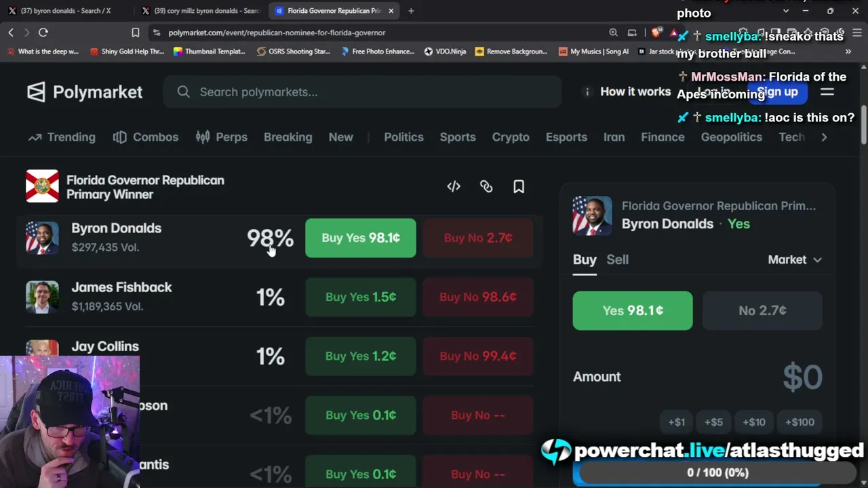Open the Geopolitics category
The height and width of the screenshot is (488, 868).
pyautogui.click(x=732, y=137)
